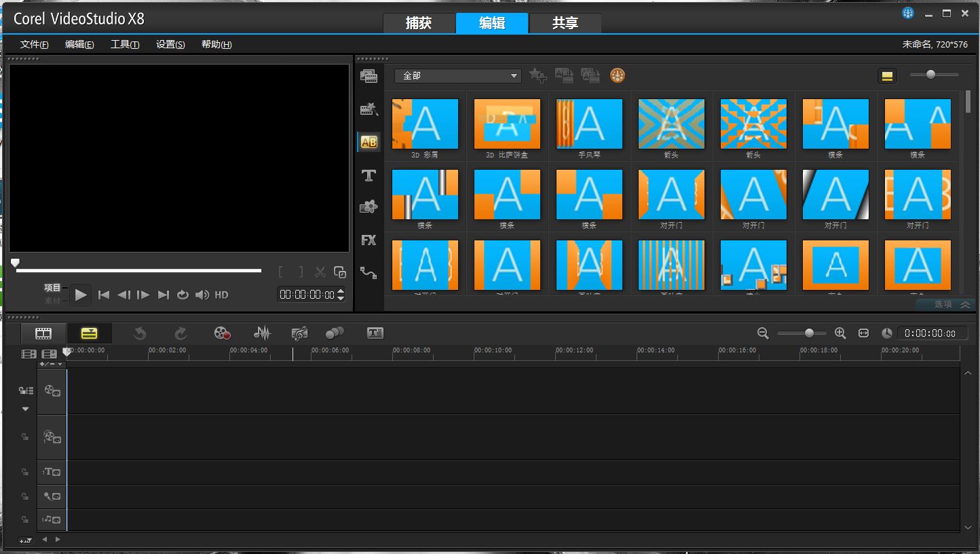Select the 手风琴 transition thumbnail

point(589,124)
